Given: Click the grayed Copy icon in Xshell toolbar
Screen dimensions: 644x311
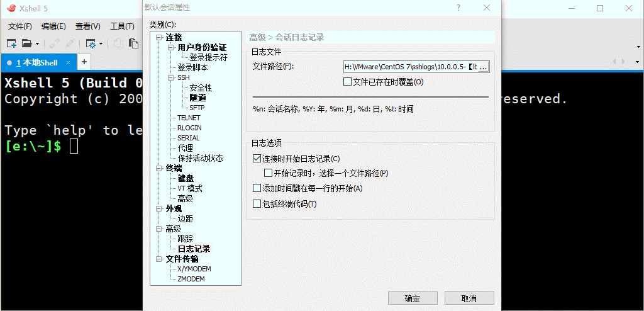Looking at the screenshot, I should click(118, 43).
